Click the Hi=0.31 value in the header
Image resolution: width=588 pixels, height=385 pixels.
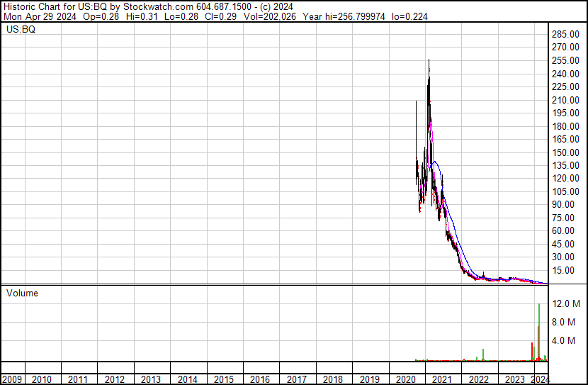click(x=142, y=16)
